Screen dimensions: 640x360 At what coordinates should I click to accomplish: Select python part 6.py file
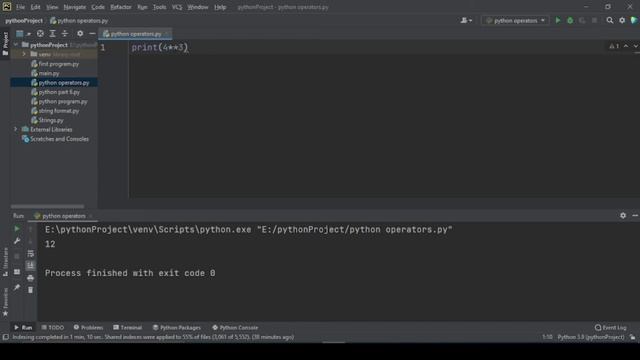pos(56,92)
